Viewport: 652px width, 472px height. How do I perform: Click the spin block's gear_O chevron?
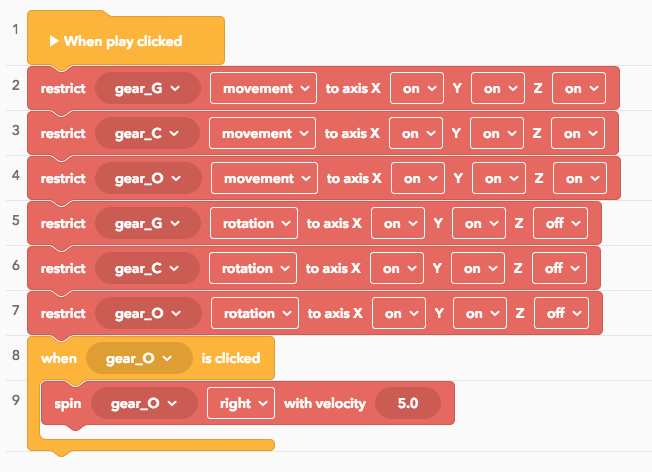click(172, 403)
